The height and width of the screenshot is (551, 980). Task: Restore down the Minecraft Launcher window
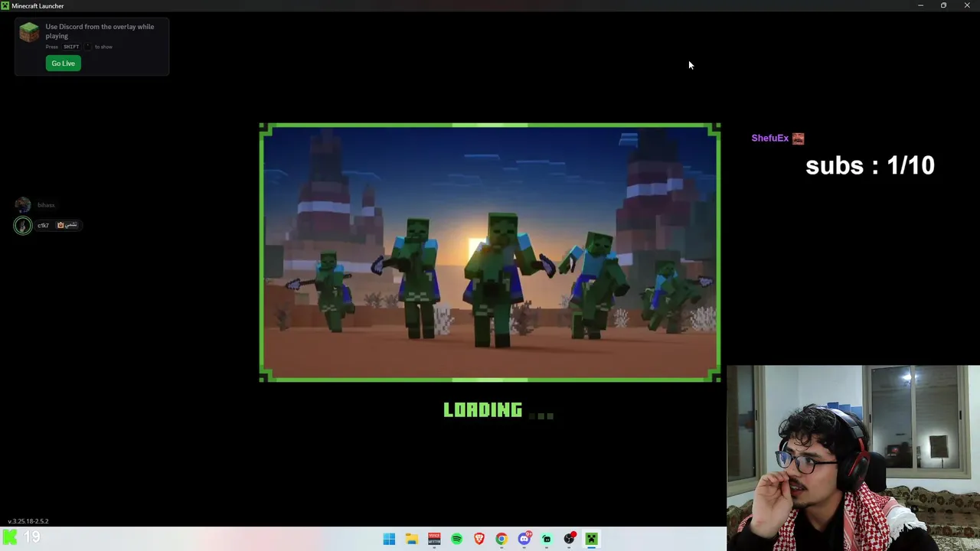tap(943, 5)
